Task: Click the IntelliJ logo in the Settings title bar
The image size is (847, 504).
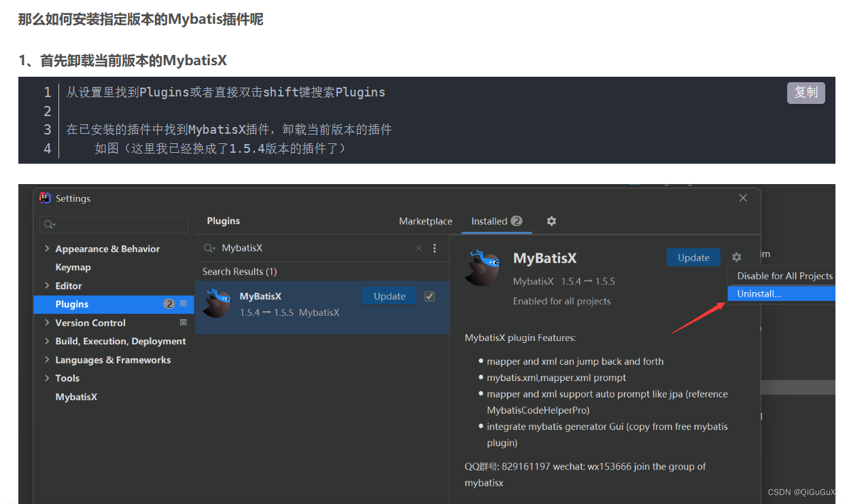Action: [45, 198]
